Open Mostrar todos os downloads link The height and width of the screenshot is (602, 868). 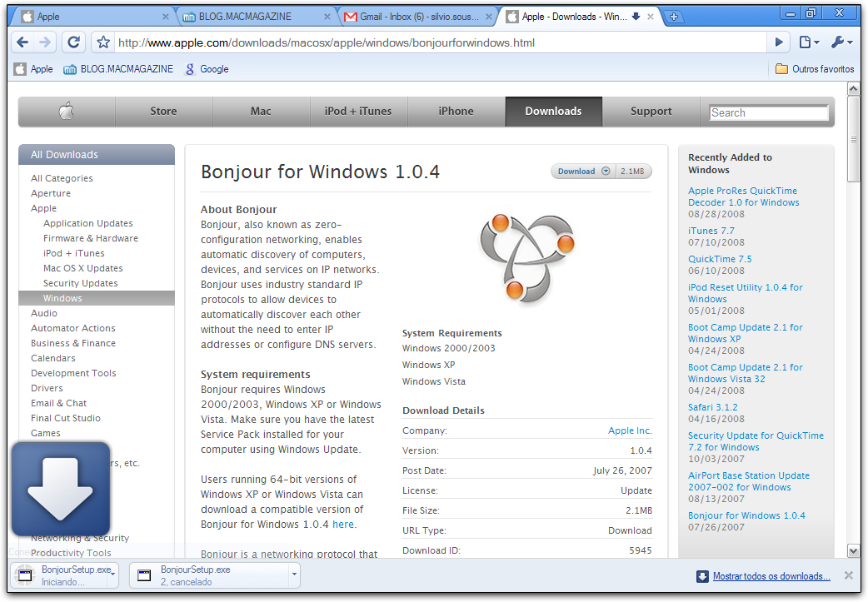(x=771, y=576)
